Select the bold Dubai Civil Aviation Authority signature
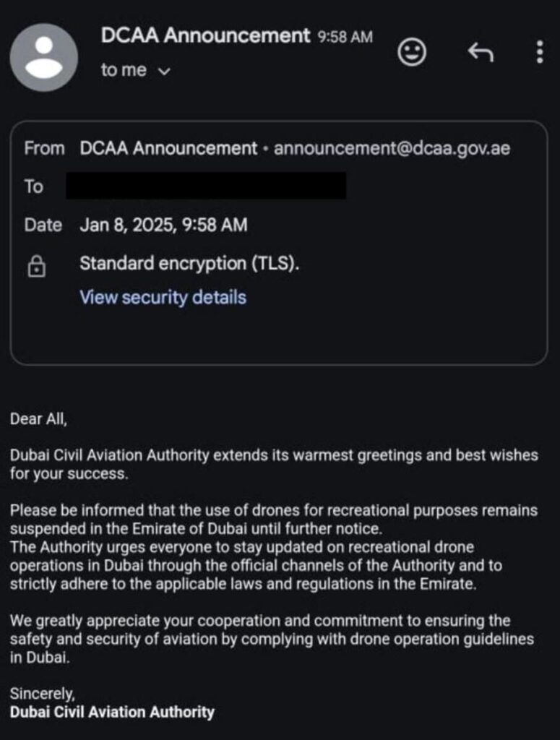Image resolution: width=560 pixels, height=740 pixels. pos(112,713)
